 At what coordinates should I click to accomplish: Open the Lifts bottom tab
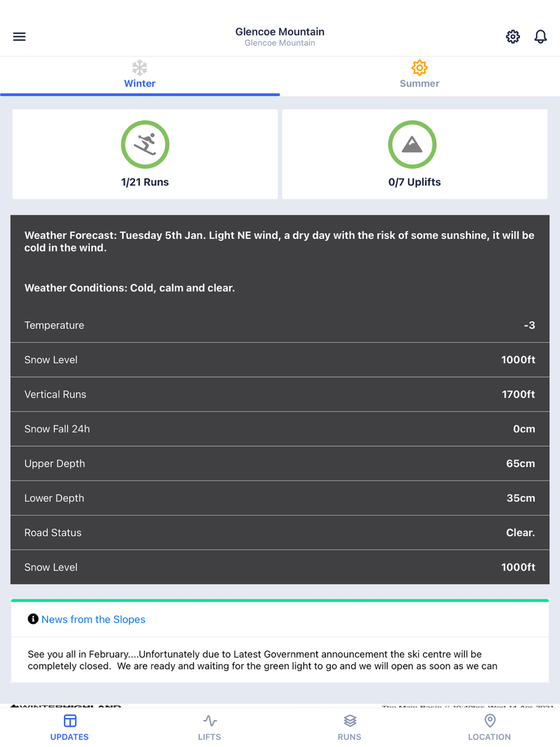point(209,727)
